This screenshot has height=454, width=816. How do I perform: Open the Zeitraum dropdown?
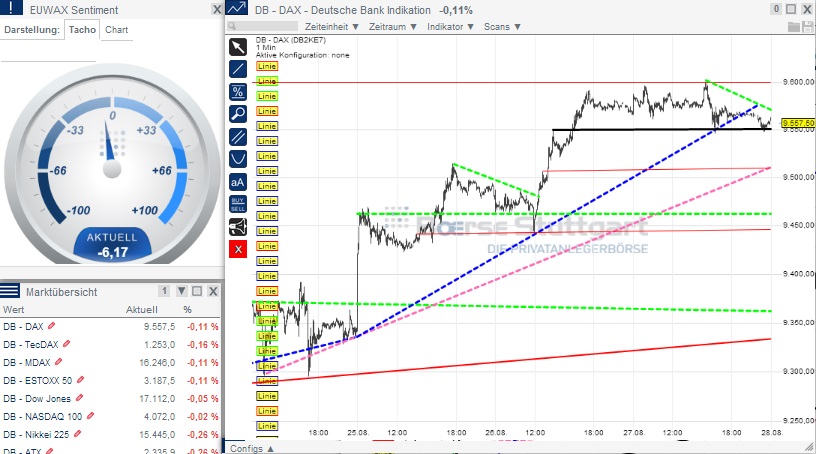[x=392, y=27]
